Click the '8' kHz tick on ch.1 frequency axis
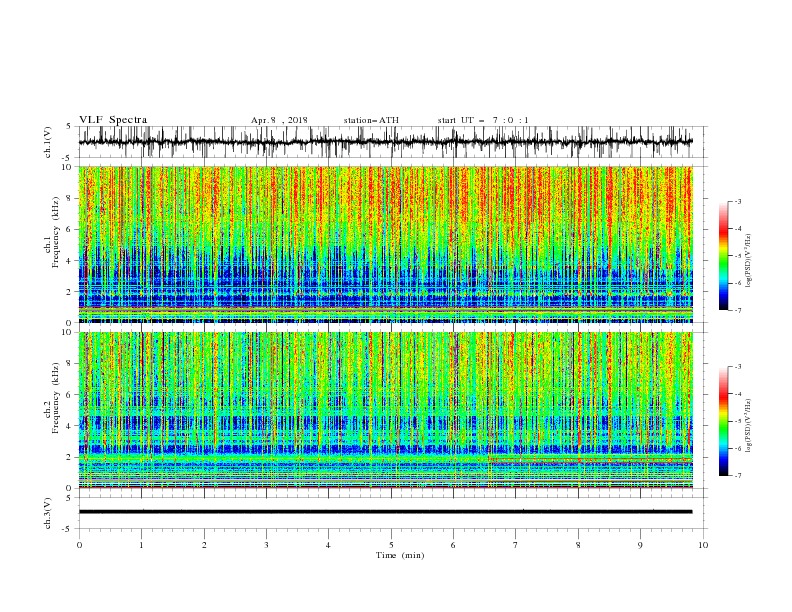This screenshot has width=792, height=612. [x=70, y=198]
